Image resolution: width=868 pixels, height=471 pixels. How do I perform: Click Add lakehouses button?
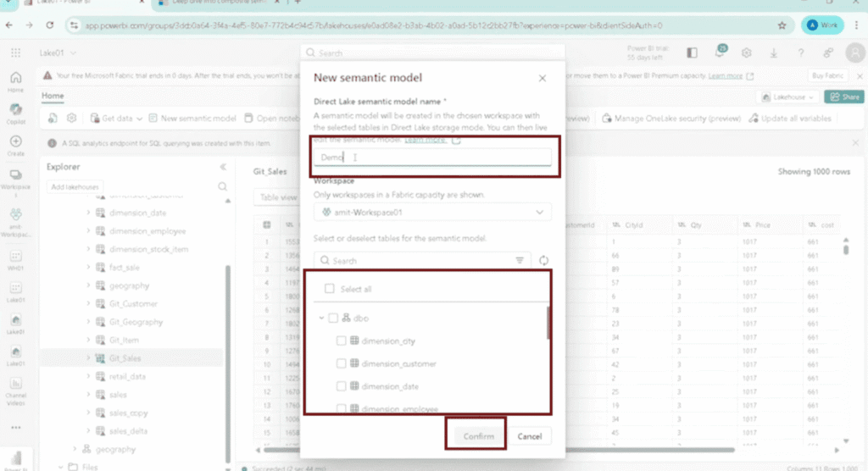pyautogui.click(x=75, y=186)
